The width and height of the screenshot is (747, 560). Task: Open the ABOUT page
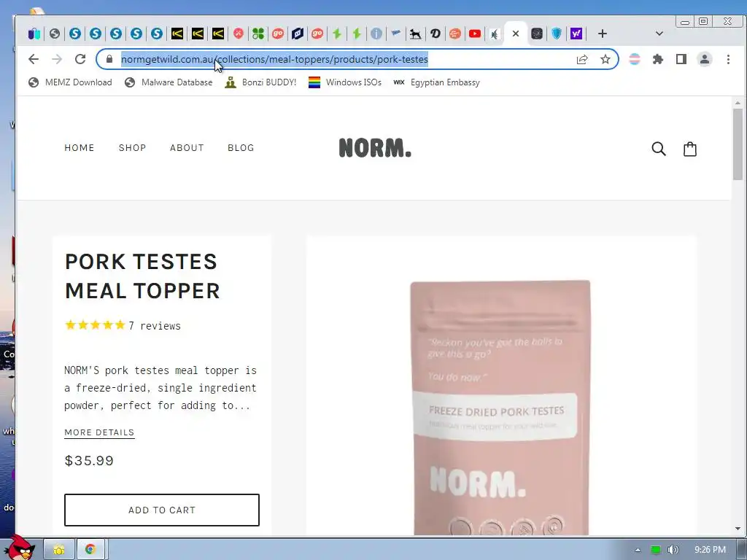pyautogui.click(x=187, y=148)
